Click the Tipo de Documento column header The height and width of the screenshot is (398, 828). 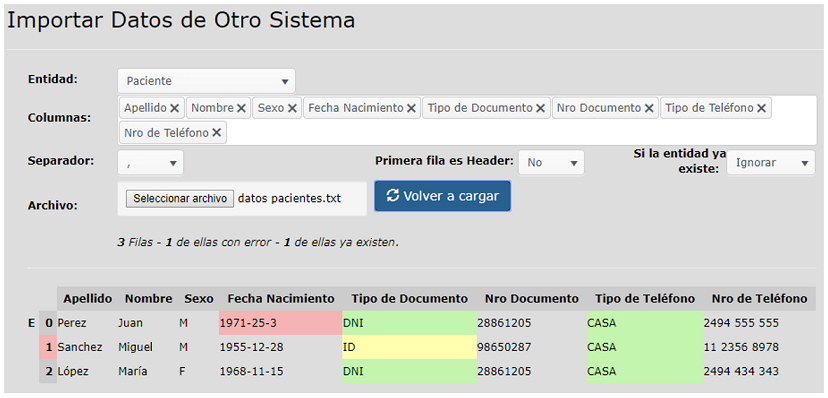pos(409,299)
